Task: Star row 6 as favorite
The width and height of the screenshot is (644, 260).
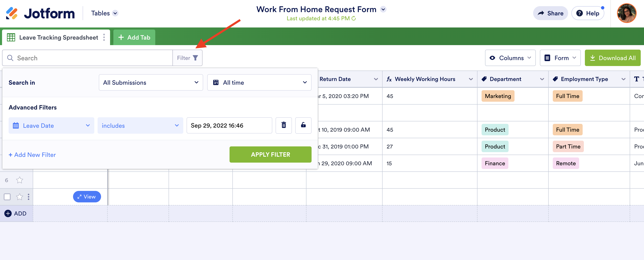Action: pos(19,180)
